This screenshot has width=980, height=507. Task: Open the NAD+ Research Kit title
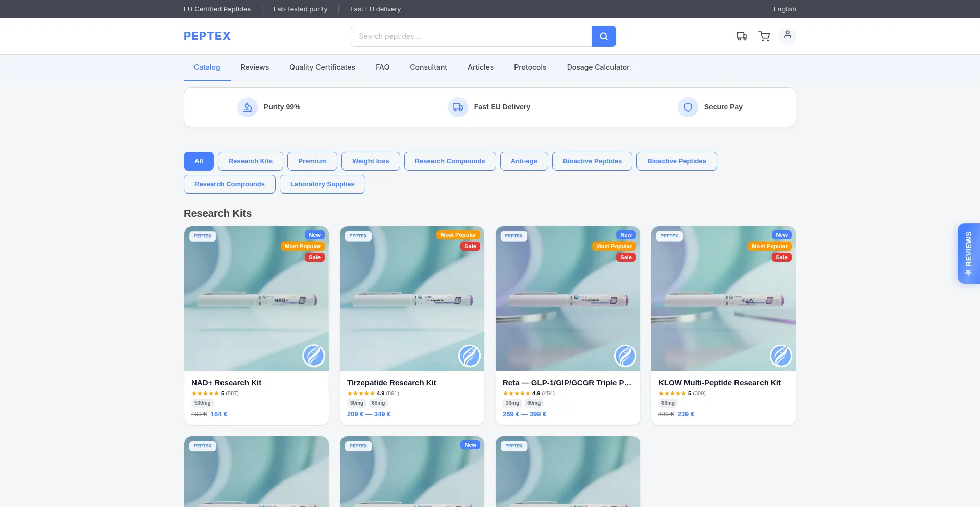tap(226, 383)
